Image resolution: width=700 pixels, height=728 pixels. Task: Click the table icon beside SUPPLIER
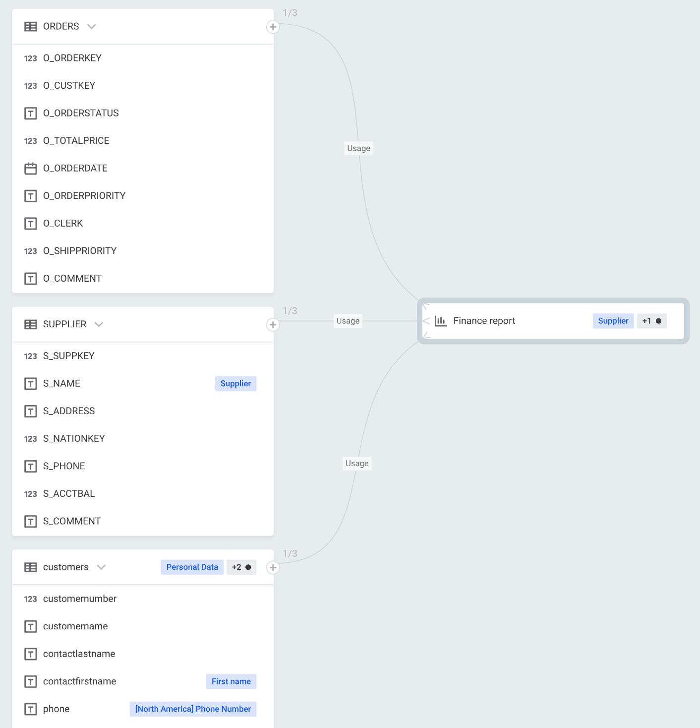30,324
